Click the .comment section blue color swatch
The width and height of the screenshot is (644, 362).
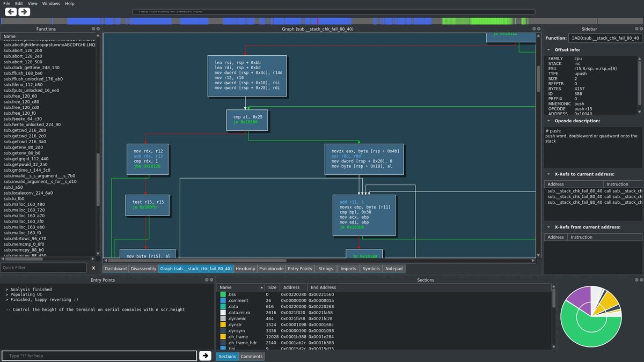[223, 300]
